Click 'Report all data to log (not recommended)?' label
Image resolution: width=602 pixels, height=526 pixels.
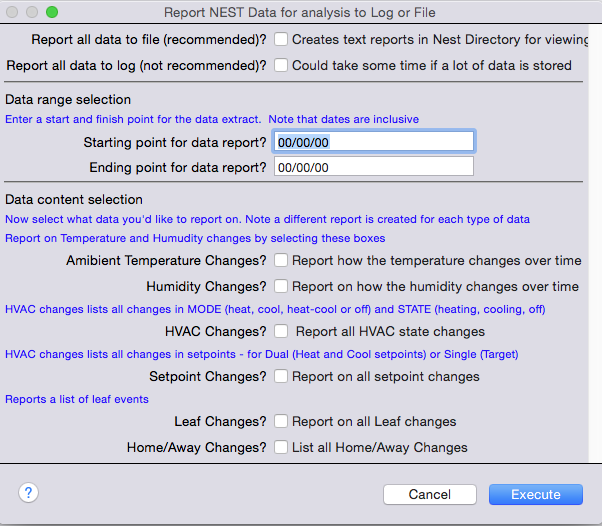click(136, 65)
